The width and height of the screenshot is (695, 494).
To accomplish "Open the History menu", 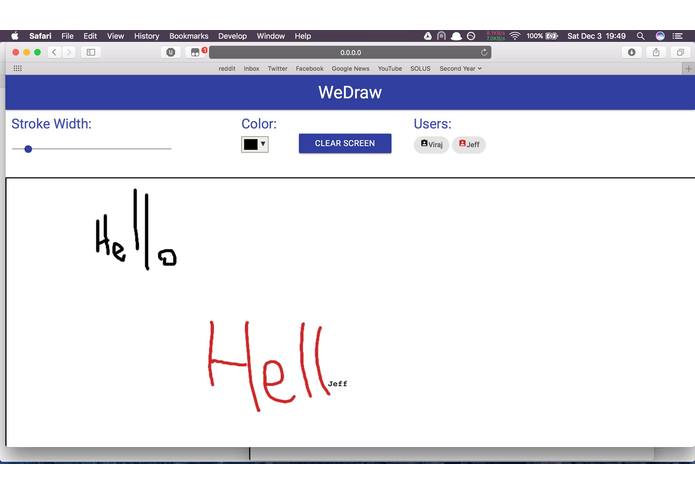I will pyautogui.click(x=146, y=36).
